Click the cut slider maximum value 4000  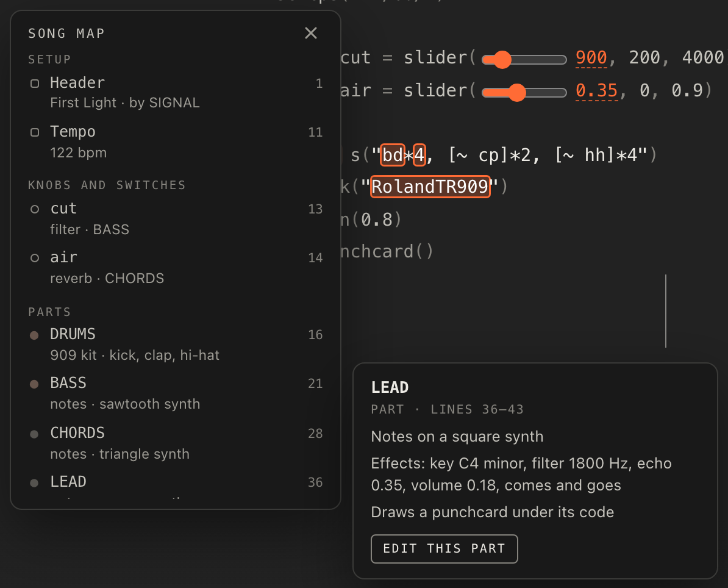pyautogui.click(x=702, y=57)
